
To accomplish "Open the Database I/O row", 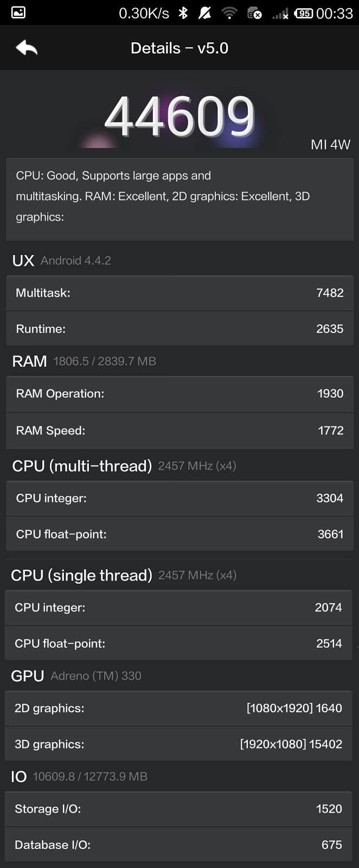I will pyautogui.click(x=179, y=845).
